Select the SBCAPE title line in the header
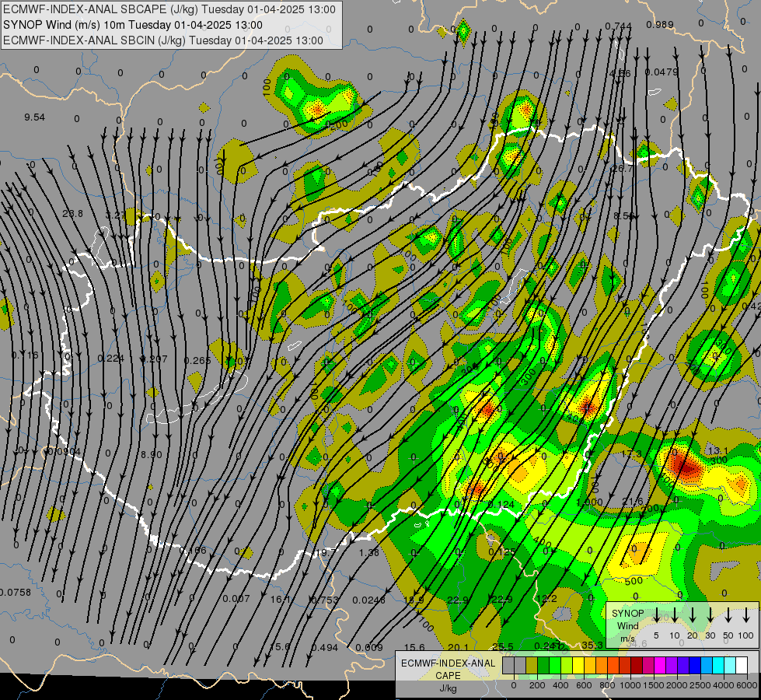 pos(169,9)
